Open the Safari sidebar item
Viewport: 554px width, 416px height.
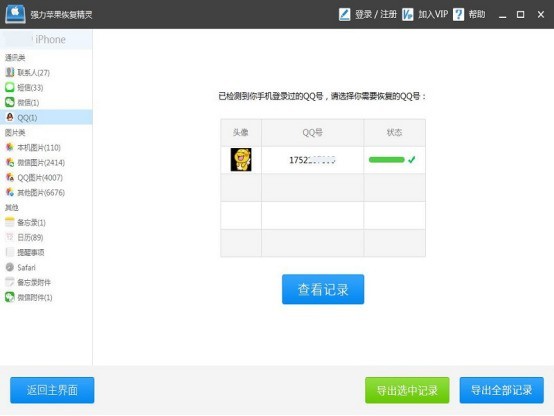(x=20, y=268)
